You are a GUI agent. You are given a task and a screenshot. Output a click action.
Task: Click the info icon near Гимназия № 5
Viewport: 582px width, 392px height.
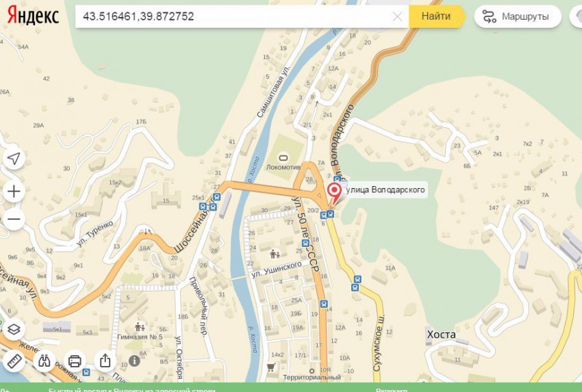pos(134,360)
